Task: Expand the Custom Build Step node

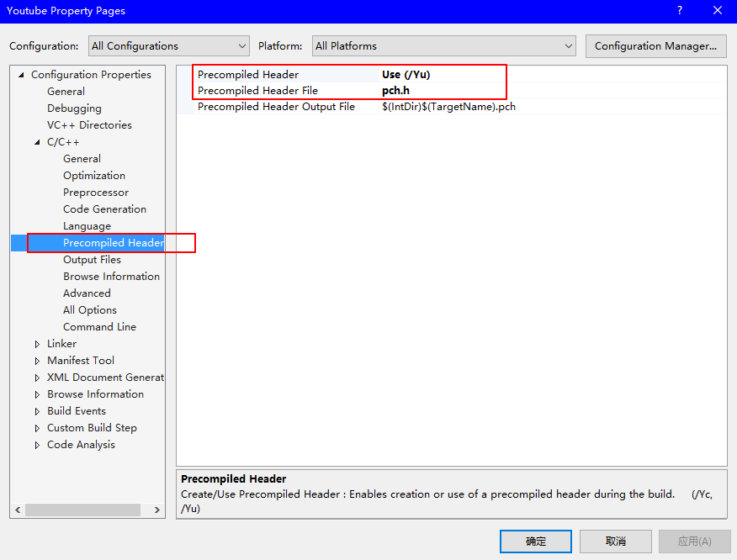Action: point(37,428)
